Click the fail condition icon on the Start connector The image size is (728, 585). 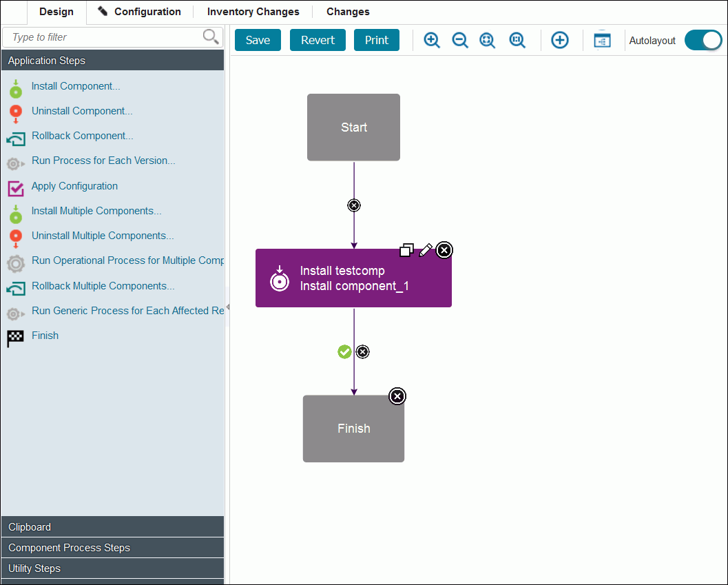pos(353,205)
